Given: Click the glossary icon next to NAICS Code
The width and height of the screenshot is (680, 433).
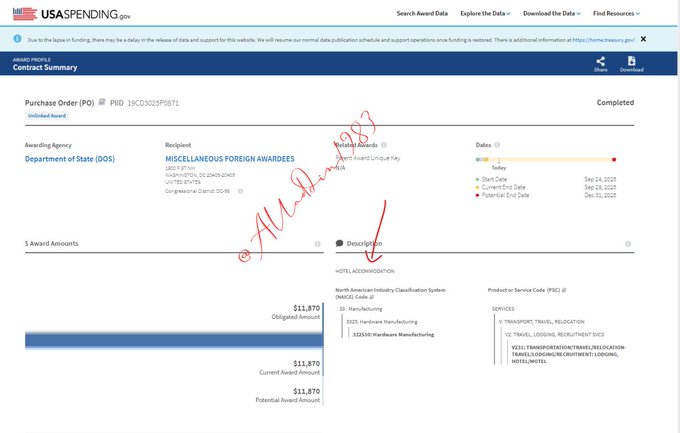Looking at the screenshot, I should pos(372,297).
